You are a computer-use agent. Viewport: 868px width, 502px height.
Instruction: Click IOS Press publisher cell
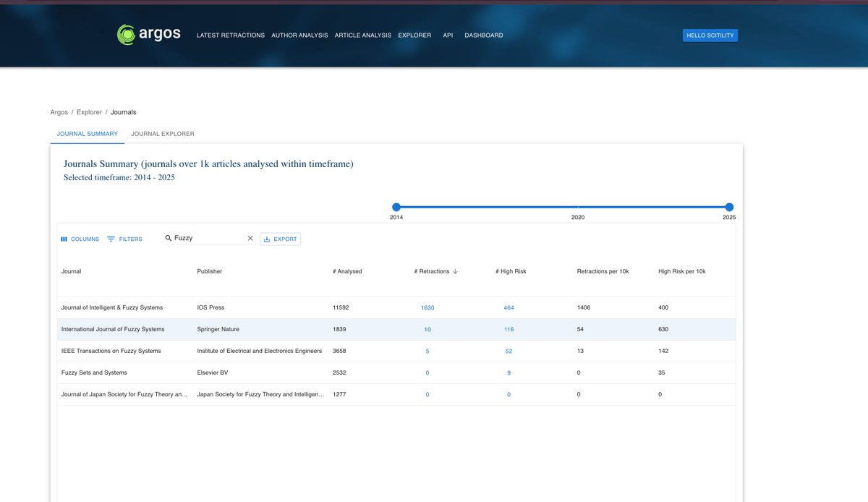pyautogui.click(x=210, y=307)
